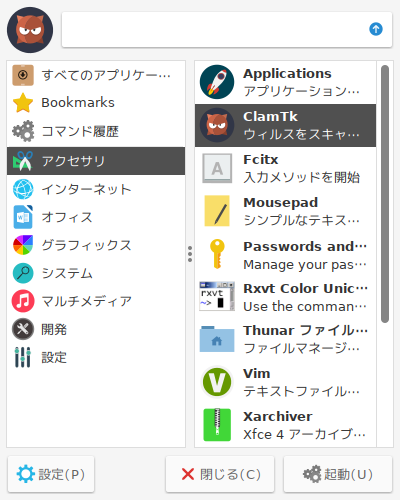Click the 'Vim' entry title
This screenshot has height=500, width=400.
click(x=257, y=374)
